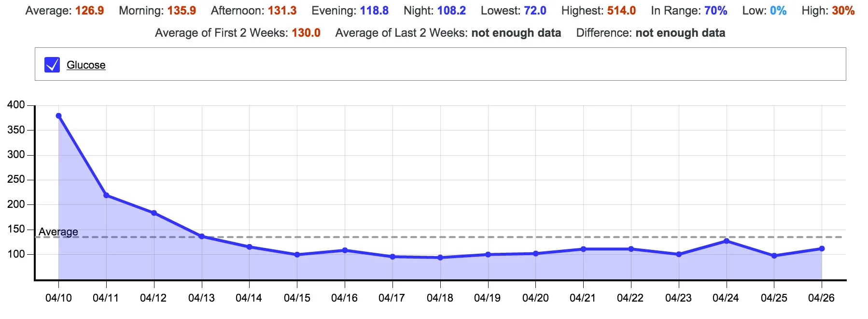
Task: Select the 04/20 glucose reading point
Action: point(535,253)
